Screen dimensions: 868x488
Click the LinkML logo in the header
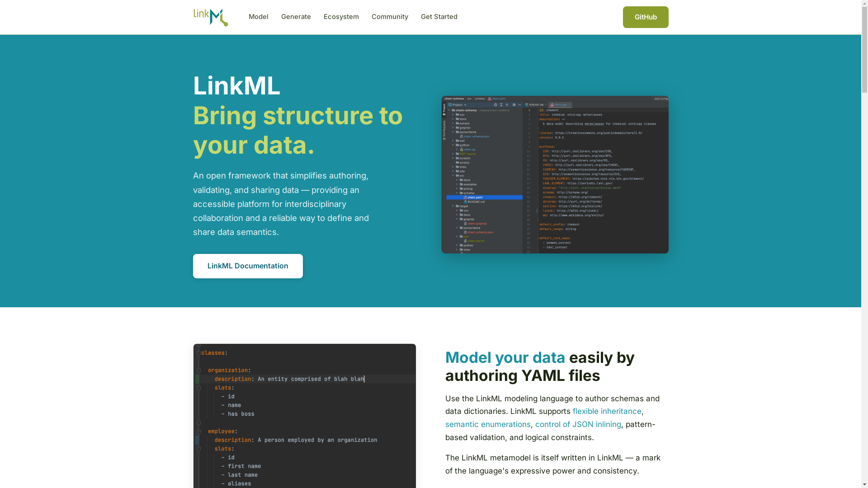coord(211,17)
